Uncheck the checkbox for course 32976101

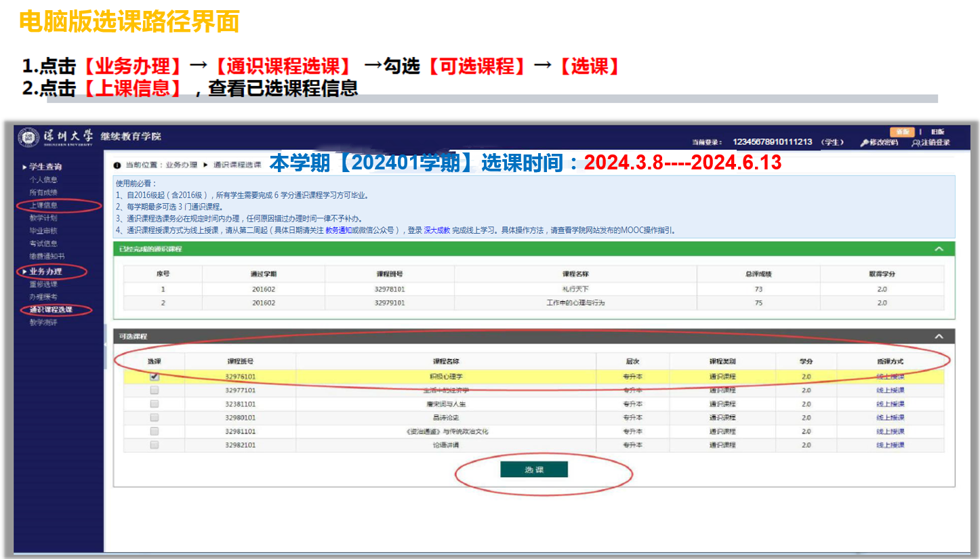[155, 377]
